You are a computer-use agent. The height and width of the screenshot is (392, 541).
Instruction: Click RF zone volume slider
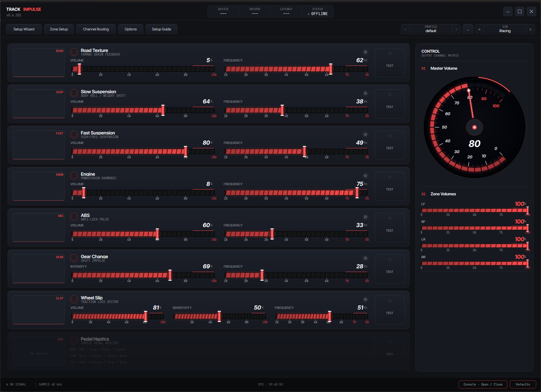(x=475, y=228)
